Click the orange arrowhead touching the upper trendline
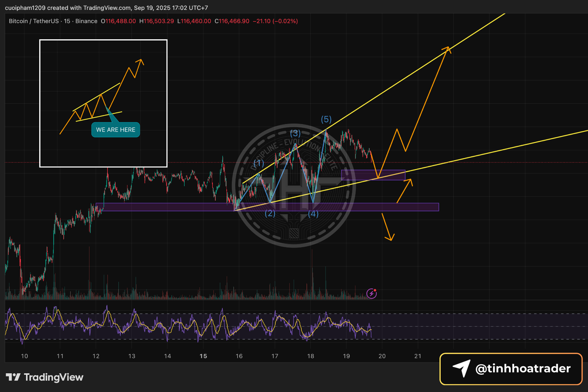 click(x=447, y=49)
